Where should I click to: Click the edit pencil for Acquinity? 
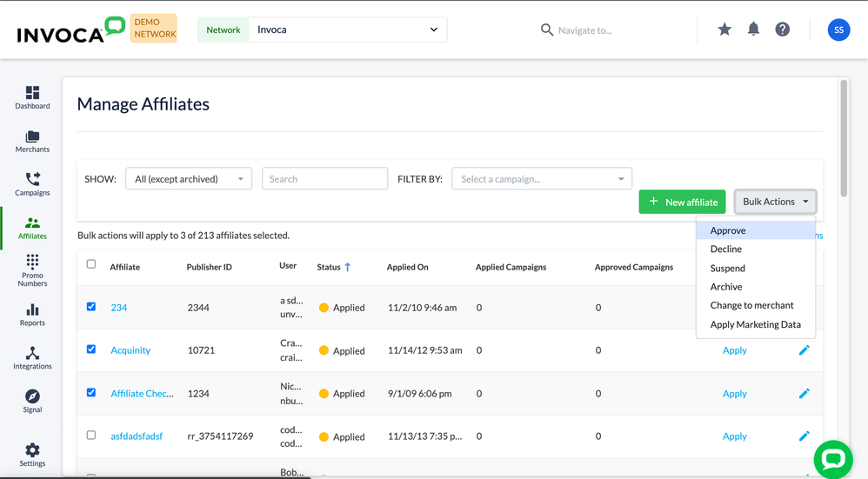pos(804,350)
